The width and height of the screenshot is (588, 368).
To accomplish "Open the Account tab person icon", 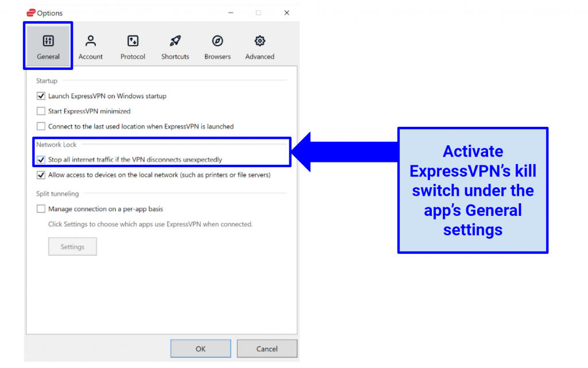I will [90, 40].
